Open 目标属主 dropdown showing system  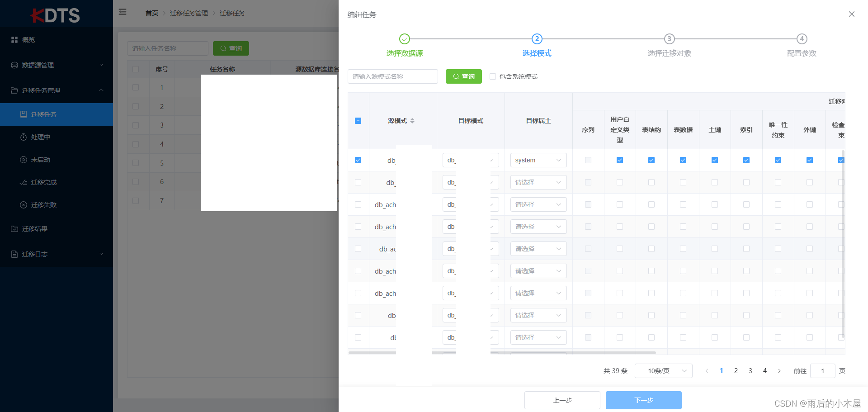point(538,160)
